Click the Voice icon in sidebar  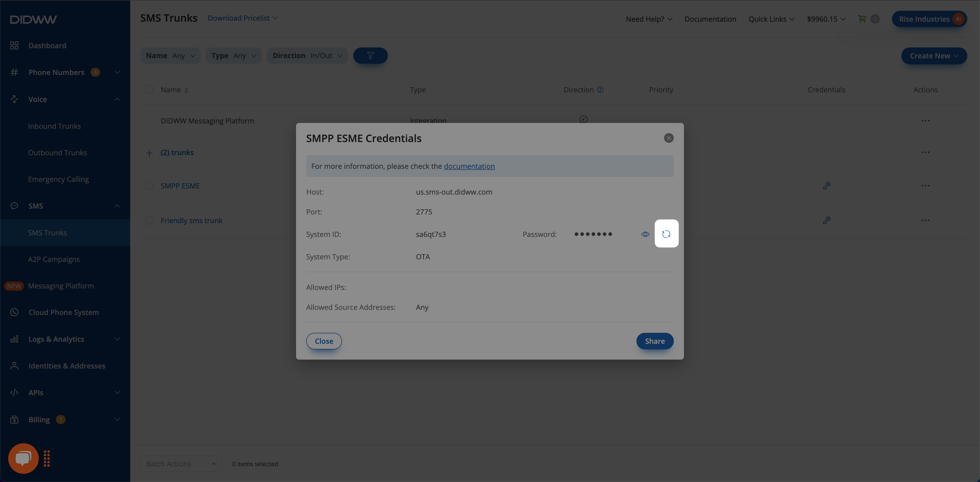pos(14,99)
